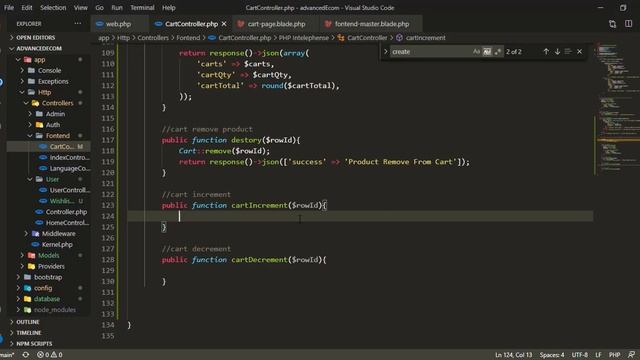640x360 pixels.
Task: Toggle Match Whole Word in find widget
Action: click(x=487, y=51)
